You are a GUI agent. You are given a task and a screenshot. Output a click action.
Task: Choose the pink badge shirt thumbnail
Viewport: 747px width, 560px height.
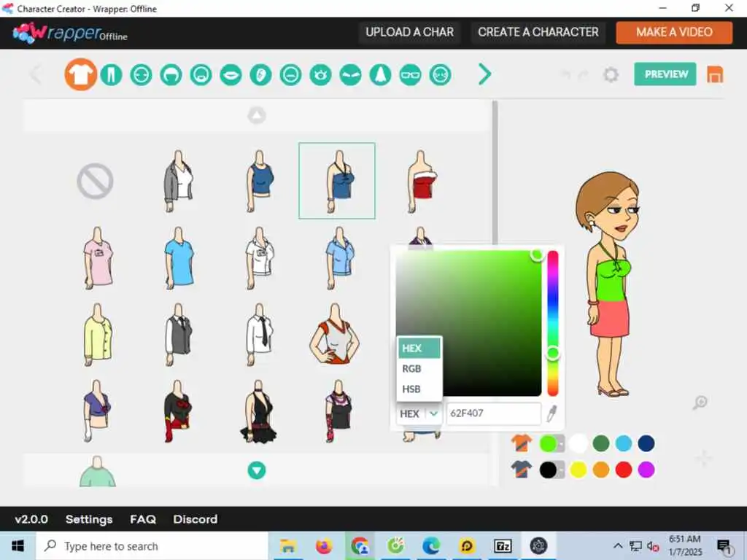pos(98,257)
